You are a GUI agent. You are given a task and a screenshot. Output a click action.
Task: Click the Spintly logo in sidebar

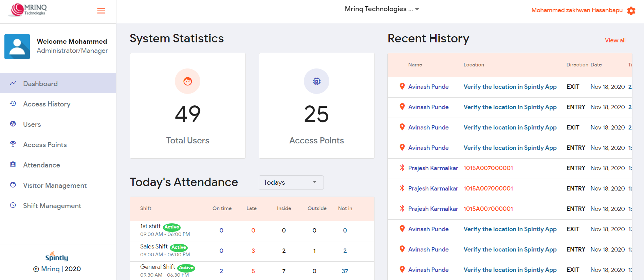[x=57, y=257]
